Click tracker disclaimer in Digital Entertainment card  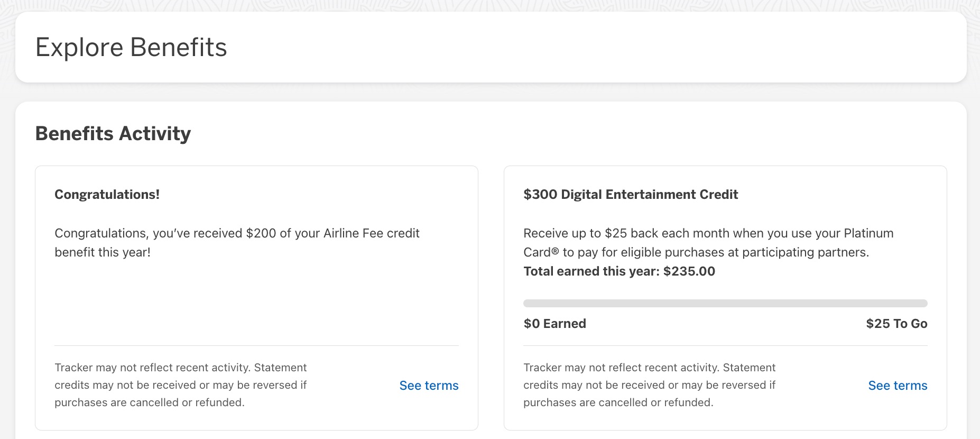click(650, 385)
